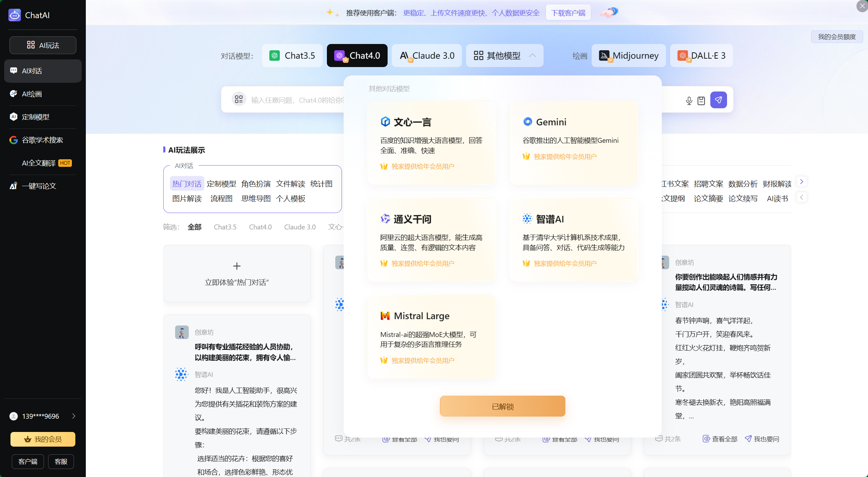Screen dimensions: 868x477
Task: Click the 已解锁 button in modal
Action: tap(502, 406)
